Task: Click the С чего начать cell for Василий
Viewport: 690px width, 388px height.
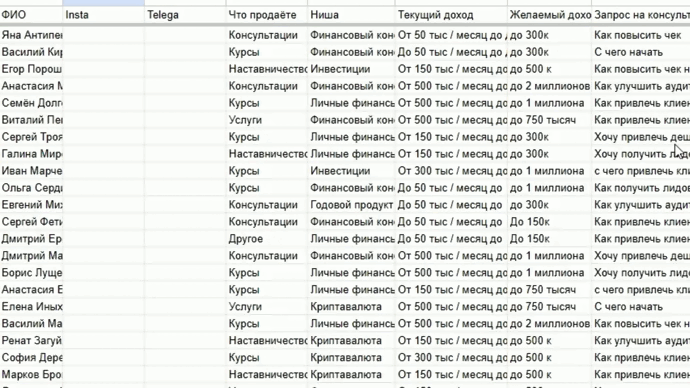Action: pyautogui.click(x=641, y=52)
